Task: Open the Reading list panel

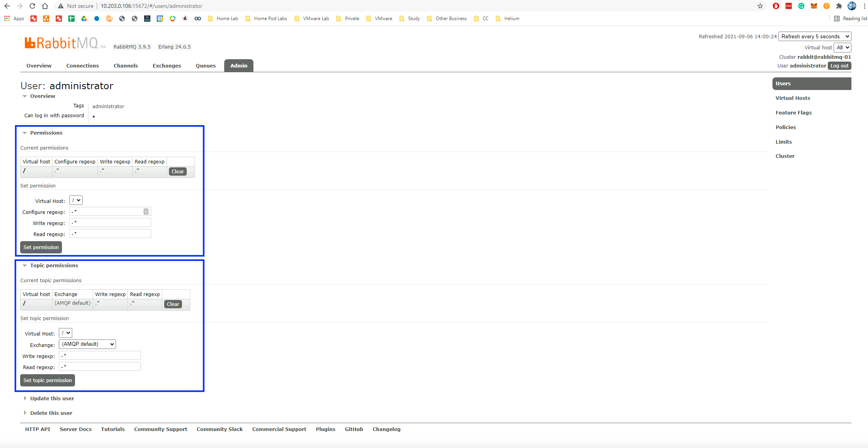Action: pos(850,19)
